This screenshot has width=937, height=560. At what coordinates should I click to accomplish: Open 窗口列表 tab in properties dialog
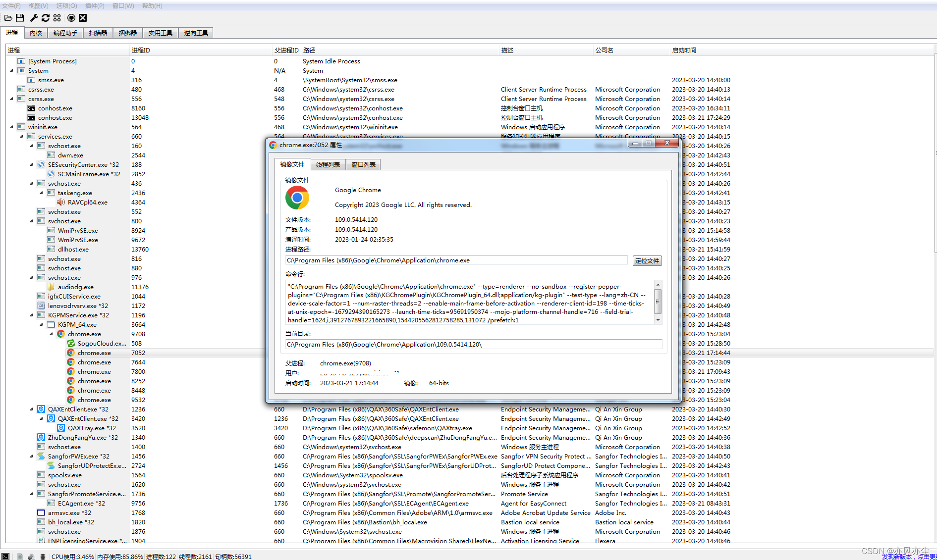[364, 164]
